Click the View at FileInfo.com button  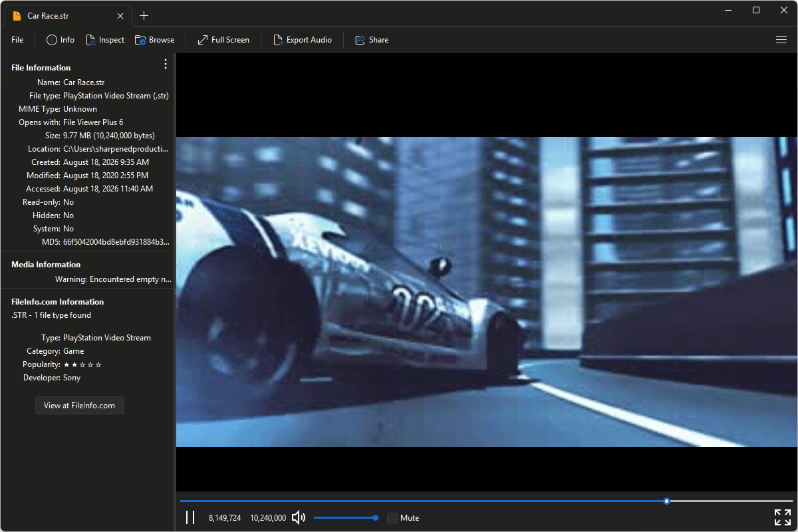(80, 406)
